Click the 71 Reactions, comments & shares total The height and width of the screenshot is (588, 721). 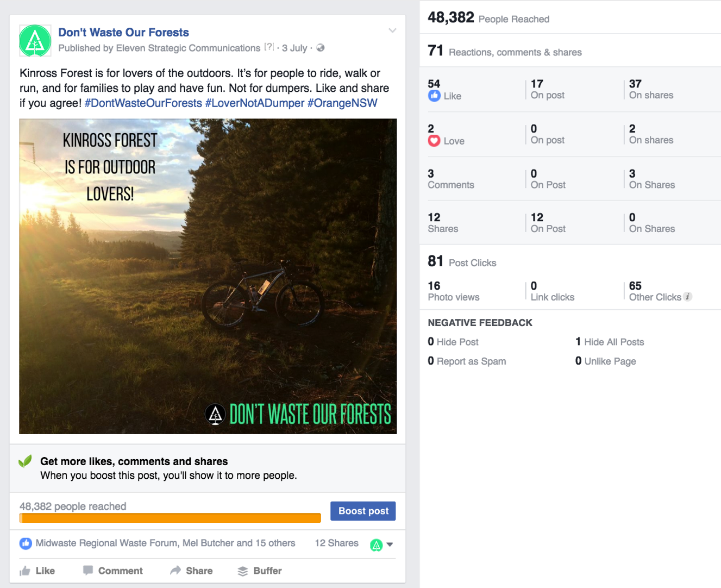tap(505, 51)
